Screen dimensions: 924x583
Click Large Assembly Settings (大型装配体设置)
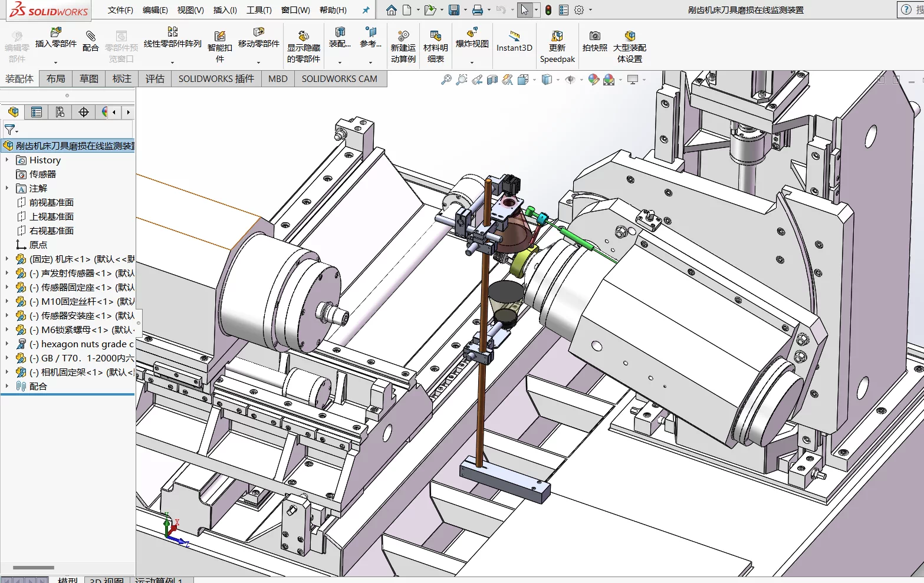click(x=630, y=47)
